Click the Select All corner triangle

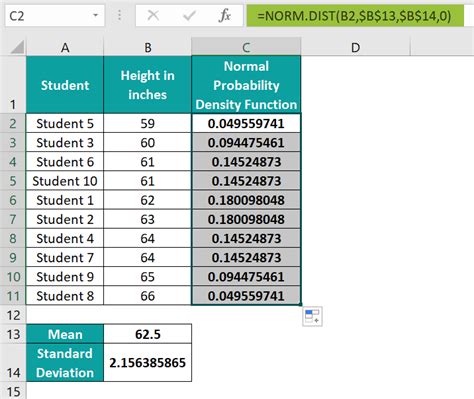pyautogui.click(x=17, y=47)
